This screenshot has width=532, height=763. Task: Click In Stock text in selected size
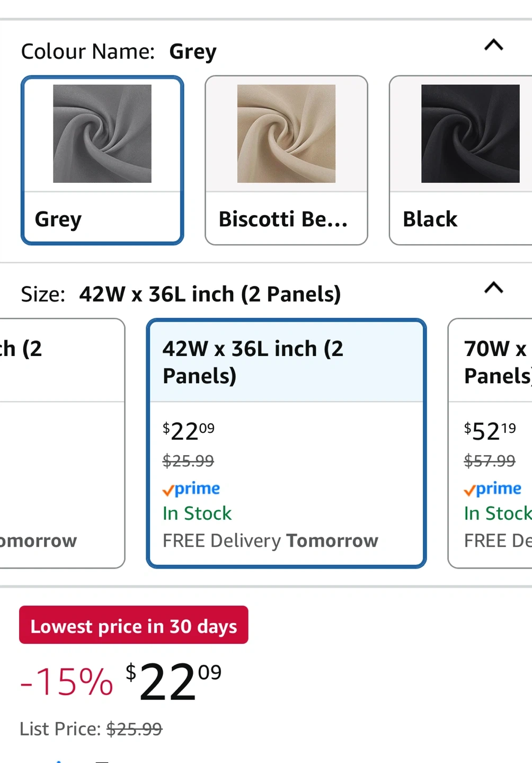[x=197, y=513]
